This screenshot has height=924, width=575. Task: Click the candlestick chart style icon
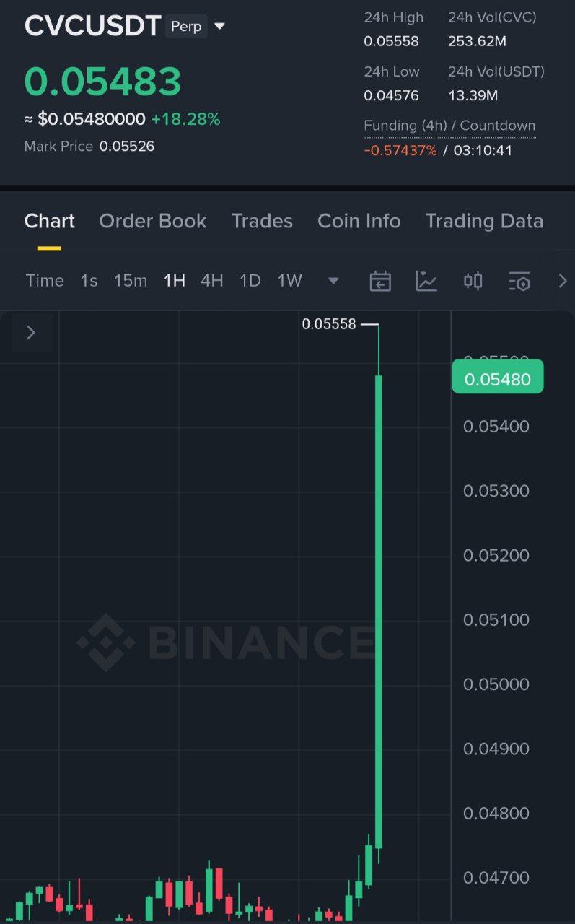(x=473, y=281)
